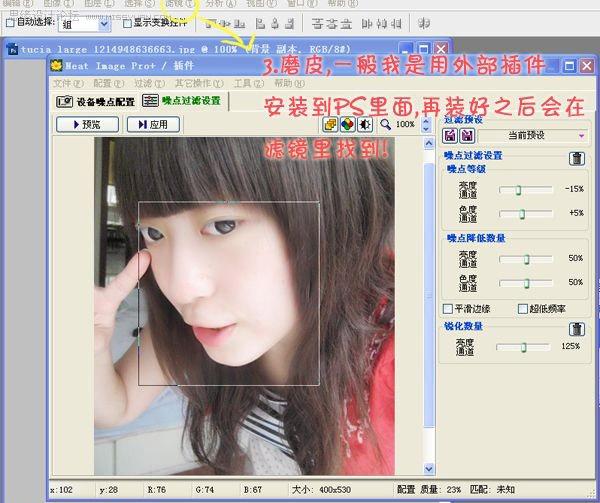Enable the 超低频率 checkbox
600x503 pixels.
(x=522, y=309)
